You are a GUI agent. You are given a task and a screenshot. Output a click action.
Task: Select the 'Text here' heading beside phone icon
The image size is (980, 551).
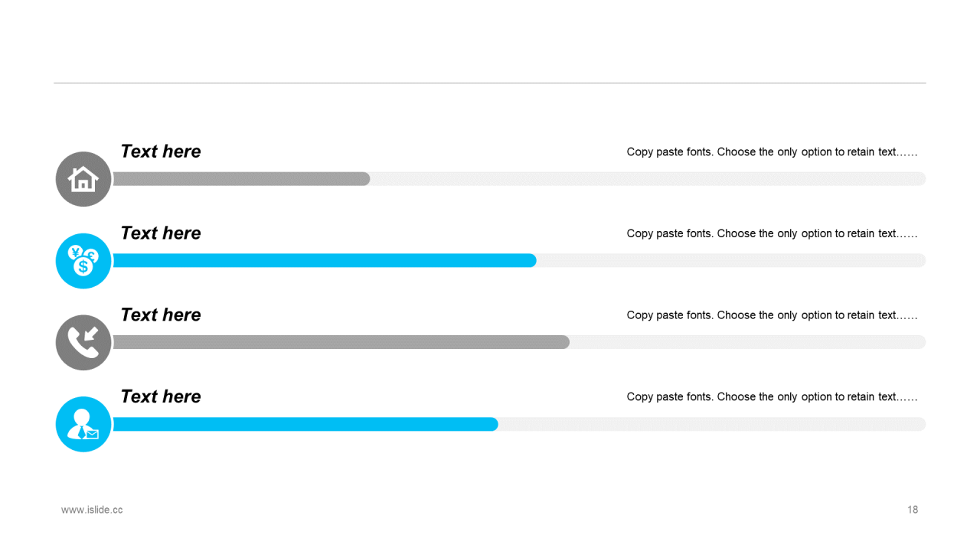click(161, 315)
